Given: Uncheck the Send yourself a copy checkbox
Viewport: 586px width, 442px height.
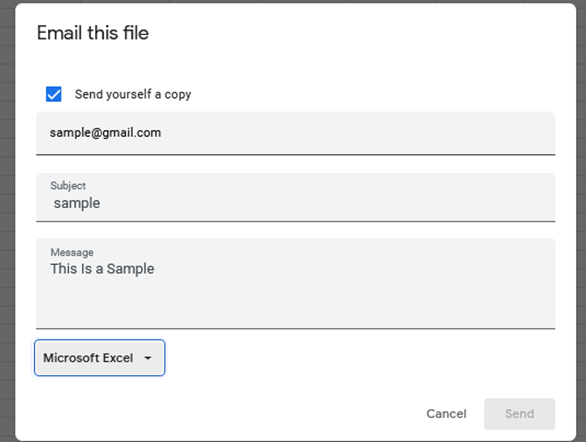Looking at the screenshot, I should point(53,94).
